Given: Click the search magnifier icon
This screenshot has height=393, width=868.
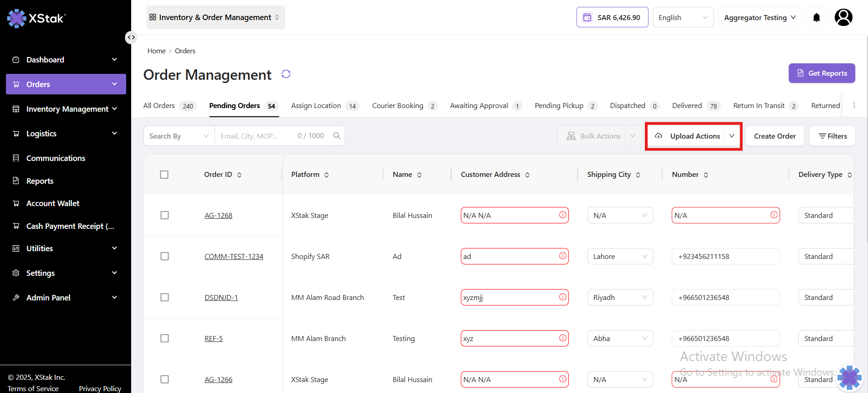Looking at the screenshot, I should click(x=337, y=136).
